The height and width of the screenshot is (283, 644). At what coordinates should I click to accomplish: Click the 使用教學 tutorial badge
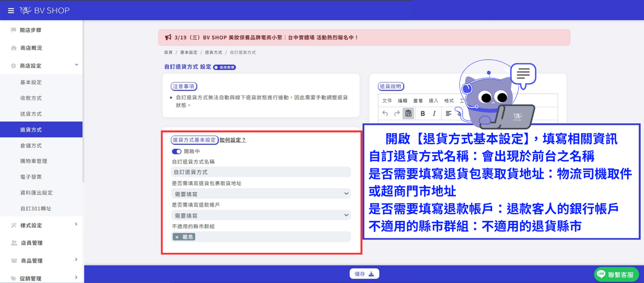(x=224, y=67)
